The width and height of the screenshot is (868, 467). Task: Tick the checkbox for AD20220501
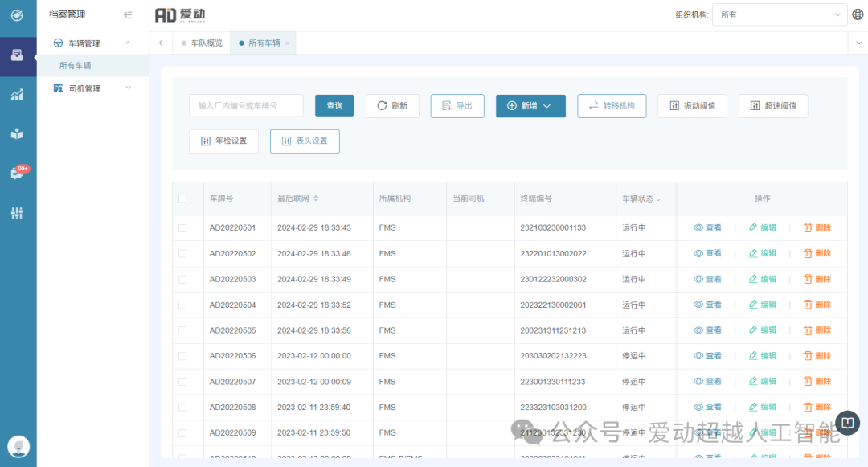(182, 228)
